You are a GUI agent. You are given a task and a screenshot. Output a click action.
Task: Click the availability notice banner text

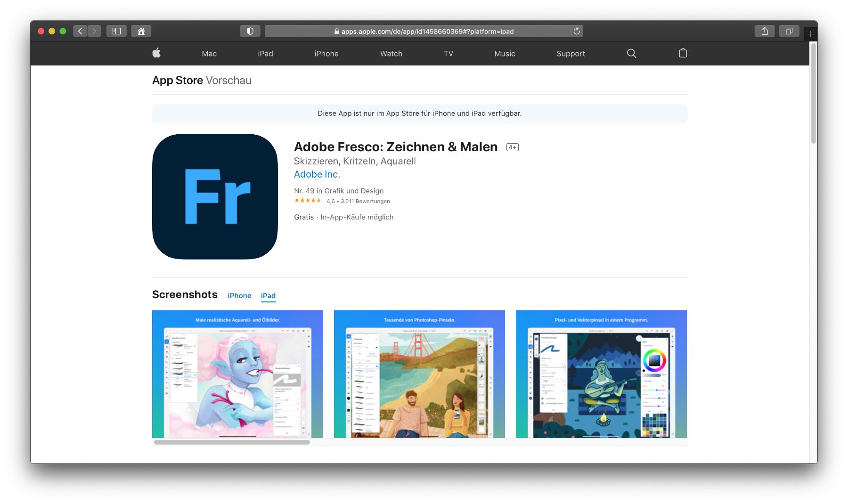coord(419,114)
